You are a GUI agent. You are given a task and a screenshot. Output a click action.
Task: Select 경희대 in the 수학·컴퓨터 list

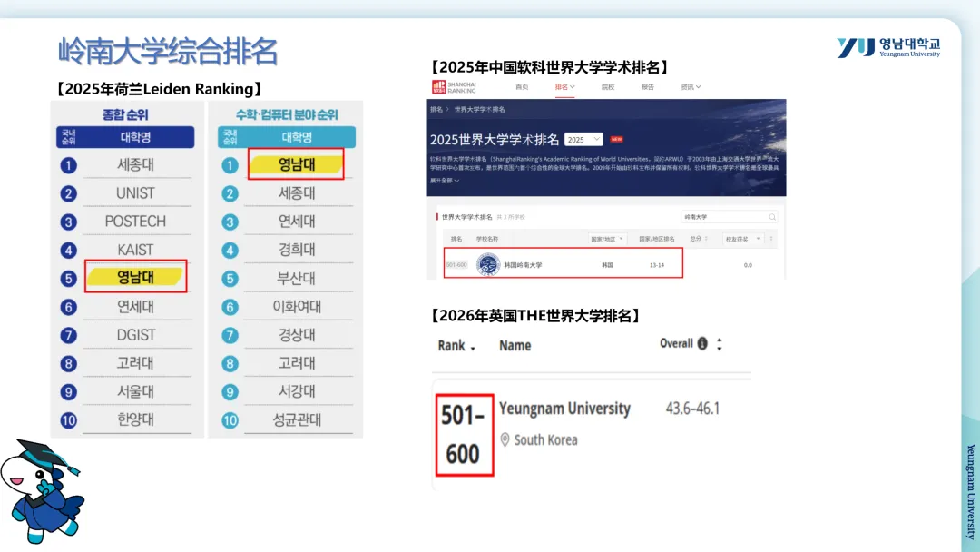tap(296, 250)
